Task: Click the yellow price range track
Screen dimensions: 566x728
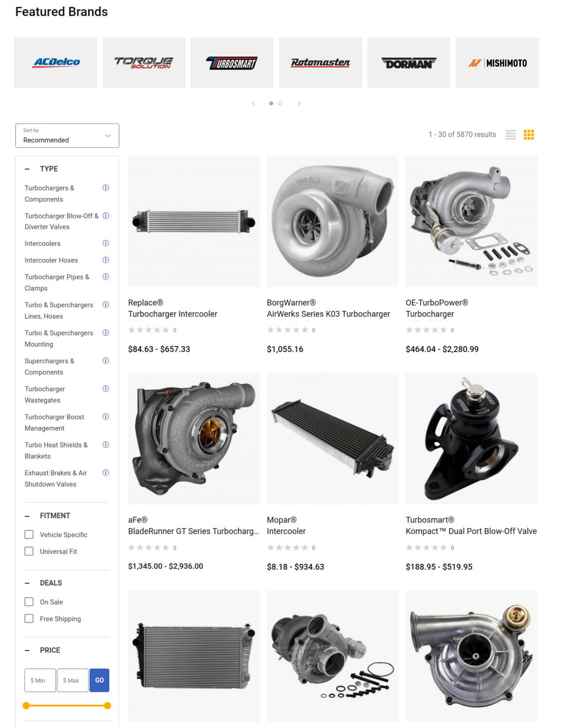Action: coord(67,705)
